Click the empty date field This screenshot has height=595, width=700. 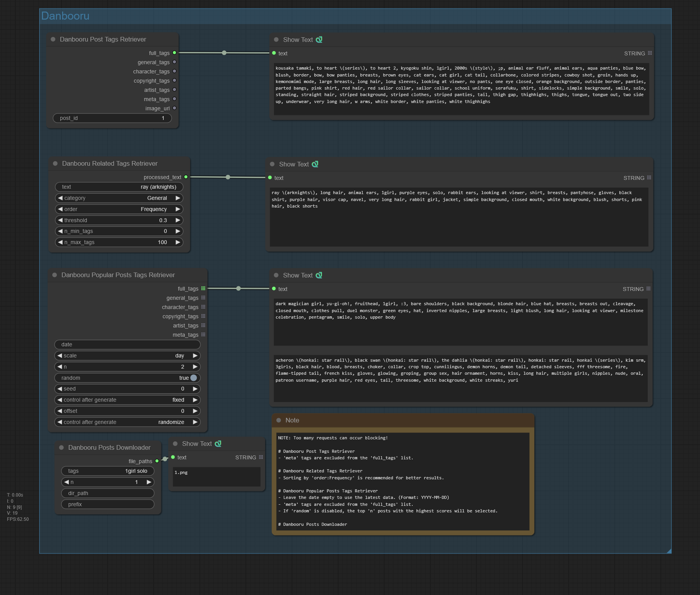pyautogui.click(x=128, y=344)
